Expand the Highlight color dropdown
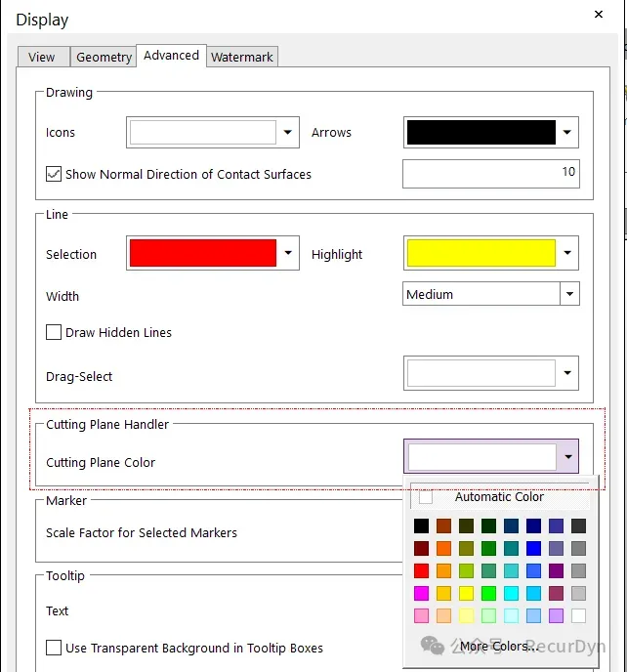The height and width of the screenshot is (672, 627). [x=567, y=254]
